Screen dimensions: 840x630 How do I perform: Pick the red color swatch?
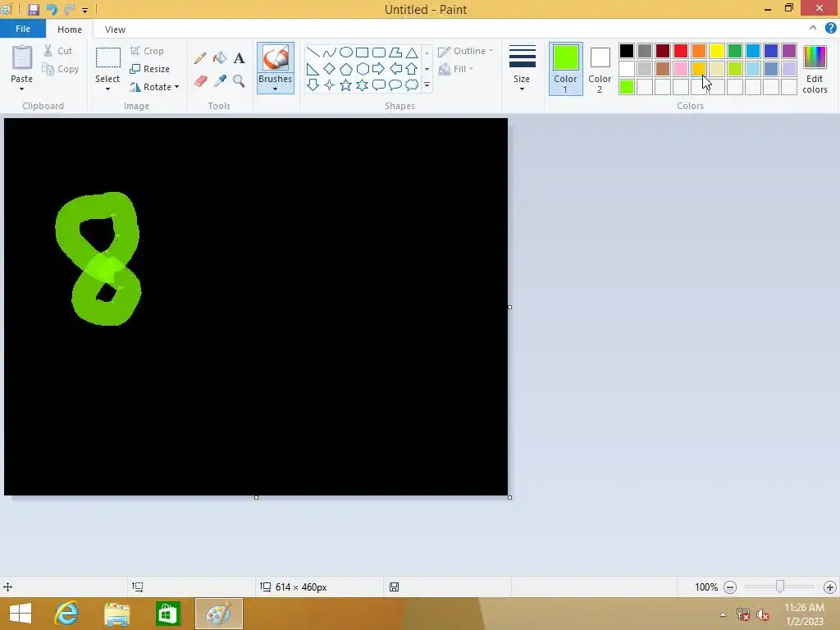pyautogui.click(x=681, y=51)
